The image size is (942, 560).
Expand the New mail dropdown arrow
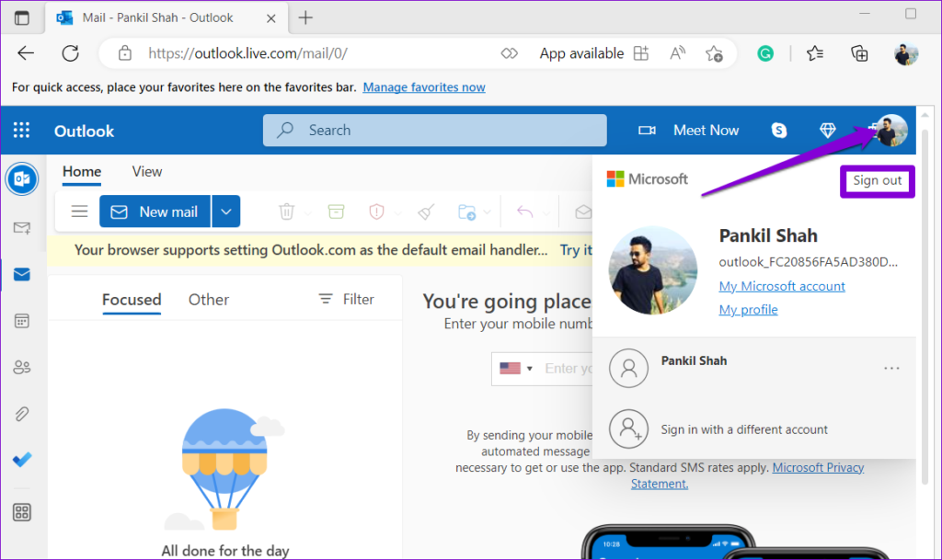pyautogui.click(x=225, y=211)
